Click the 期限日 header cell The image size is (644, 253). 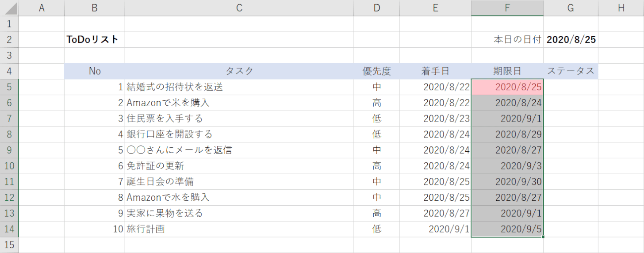point(507,71)
